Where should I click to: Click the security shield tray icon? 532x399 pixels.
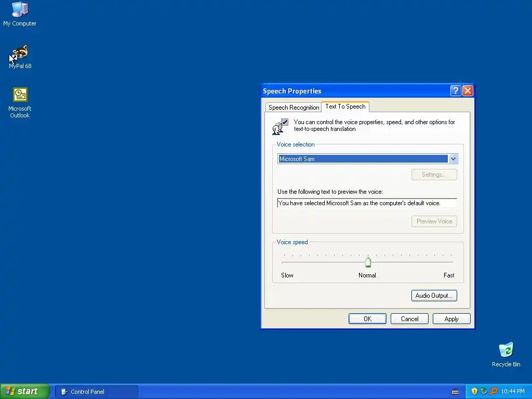[x=474, y=391]
